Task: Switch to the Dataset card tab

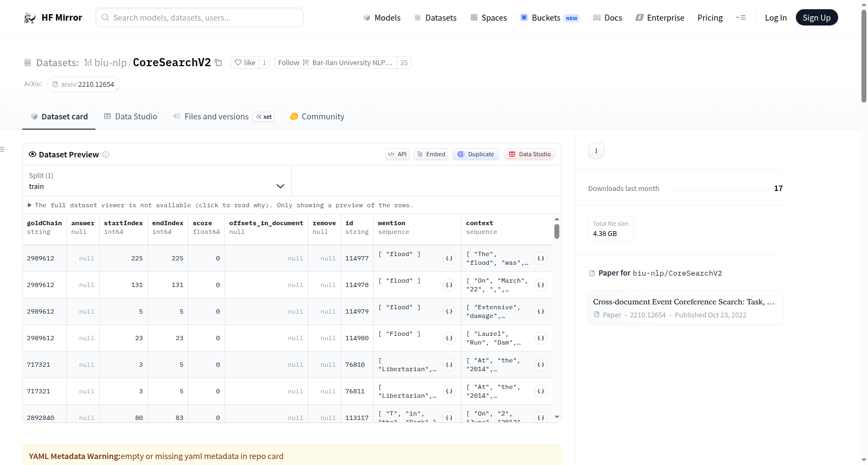Action: pyautogui.click(x=59, y=117)
